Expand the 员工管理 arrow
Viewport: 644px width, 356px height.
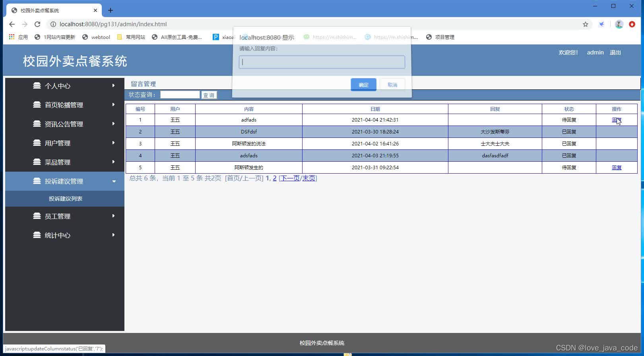tap(114, 216)
